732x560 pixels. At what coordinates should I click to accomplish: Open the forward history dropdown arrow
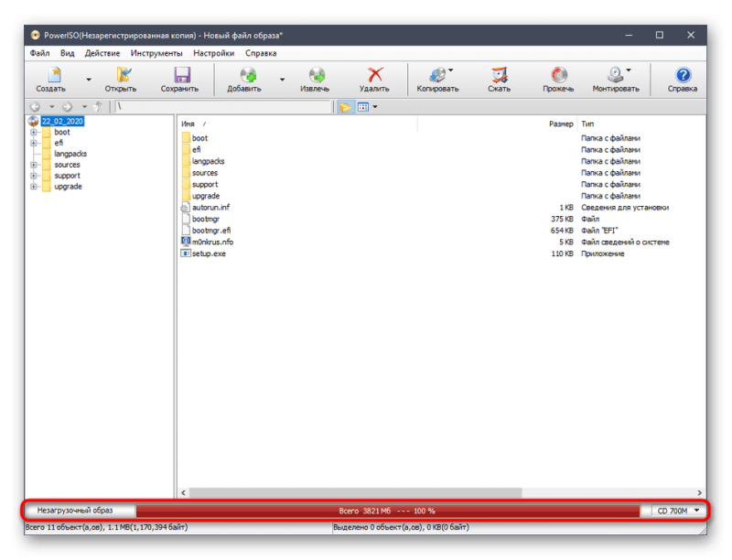coord(84,107)
